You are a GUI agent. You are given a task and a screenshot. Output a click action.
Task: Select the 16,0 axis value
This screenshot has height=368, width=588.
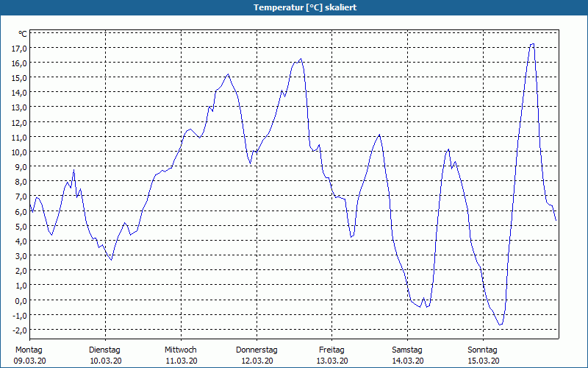coord(19,63)
